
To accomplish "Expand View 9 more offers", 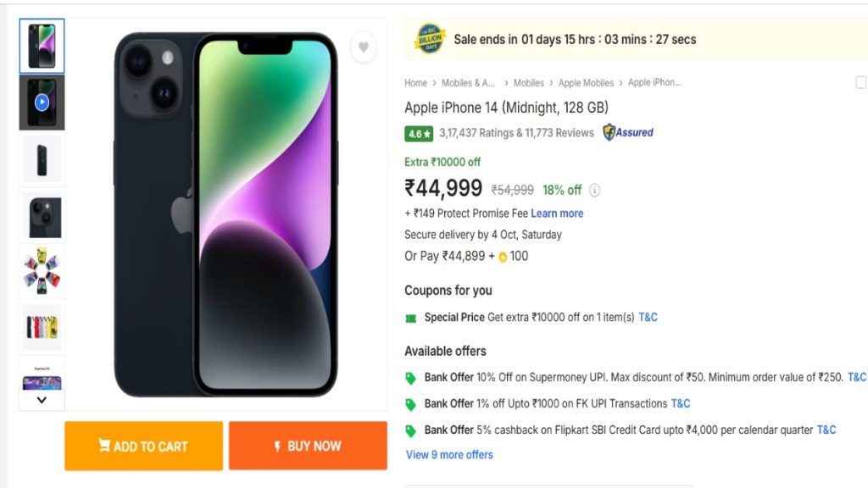I will 449,455.
